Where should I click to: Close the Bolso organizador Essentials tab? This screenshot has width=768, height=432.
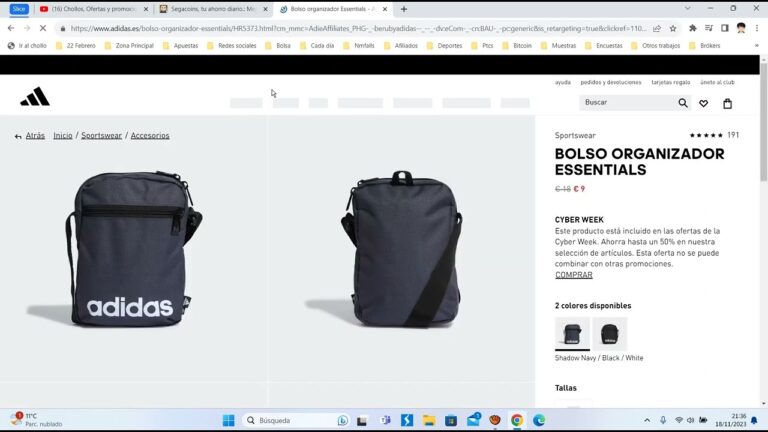[385, 9]
